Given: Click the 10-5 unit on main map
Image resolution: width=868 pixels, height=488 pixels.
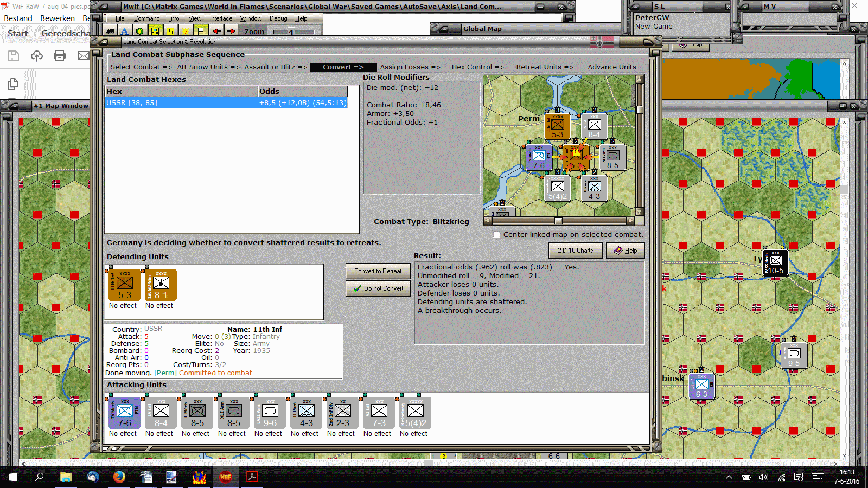Looking at the screenshot, I should point(775,262).
